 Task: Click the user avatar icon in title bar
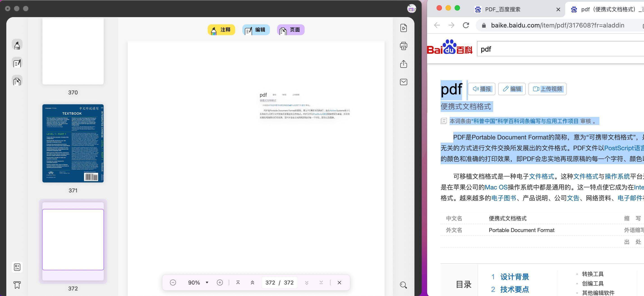click(x=412, y=9)
